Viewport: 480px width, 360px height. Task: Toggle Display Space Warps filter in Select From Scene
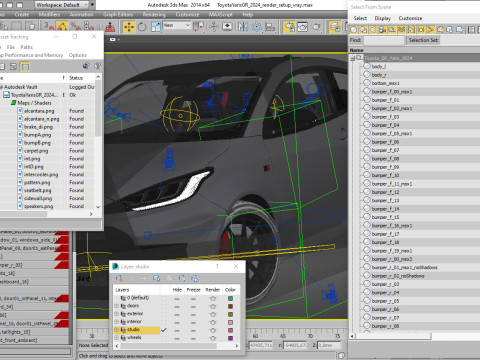pos(402,30)
